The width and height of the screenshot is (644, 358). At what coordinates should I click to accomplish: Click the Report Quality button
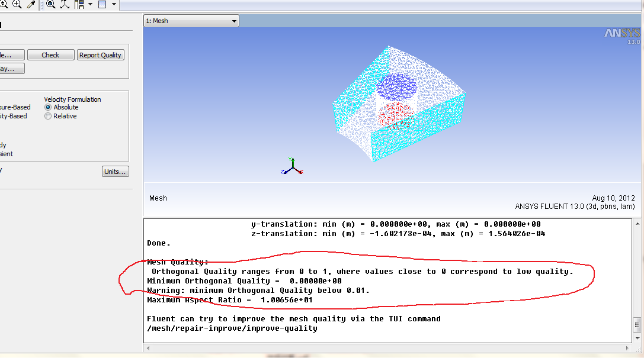pyautogui.click(x=100, y=55)
